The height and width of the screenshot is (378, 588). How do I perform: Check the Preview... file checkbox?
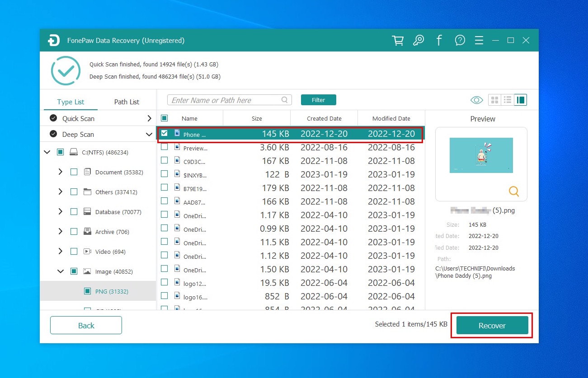tap(165, 147)
